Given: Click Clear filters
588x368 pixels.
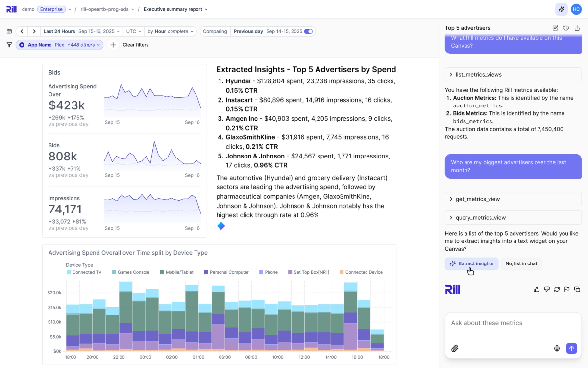Looking at the screenshot, I should coord(136,45).
